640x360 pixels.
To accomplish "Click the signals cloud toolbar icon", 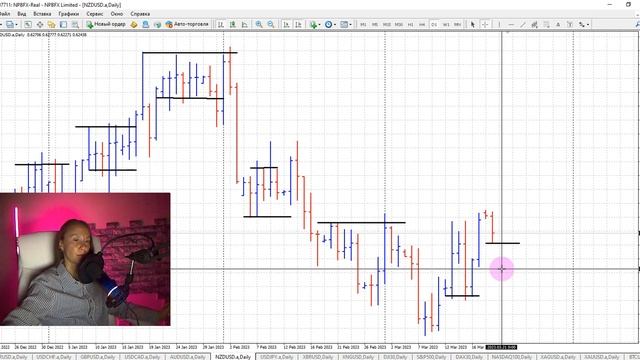I will coord(157,24).
